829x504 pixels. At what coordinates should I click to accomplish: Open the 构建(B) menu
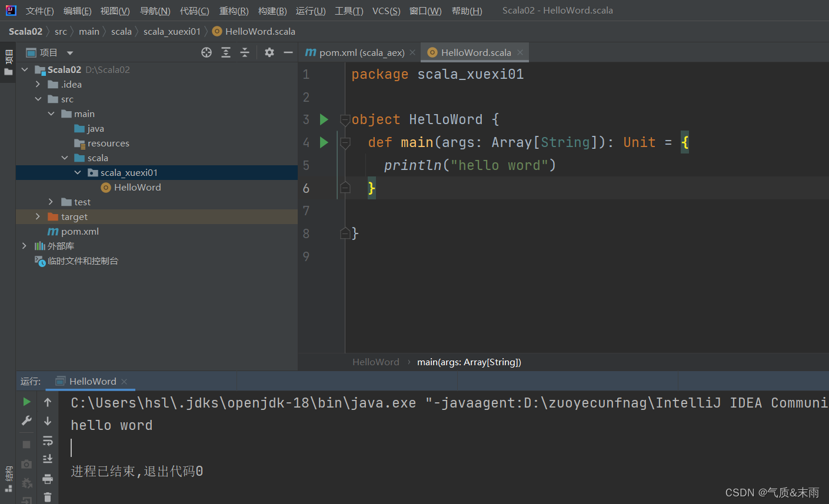click(272, 11)
